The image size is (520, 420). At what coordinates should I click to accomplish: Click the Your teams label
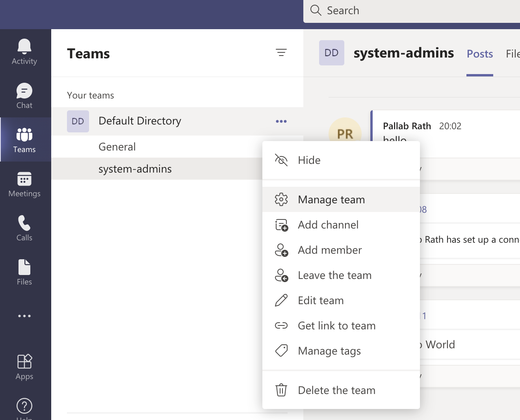click(x=91, y=95)
